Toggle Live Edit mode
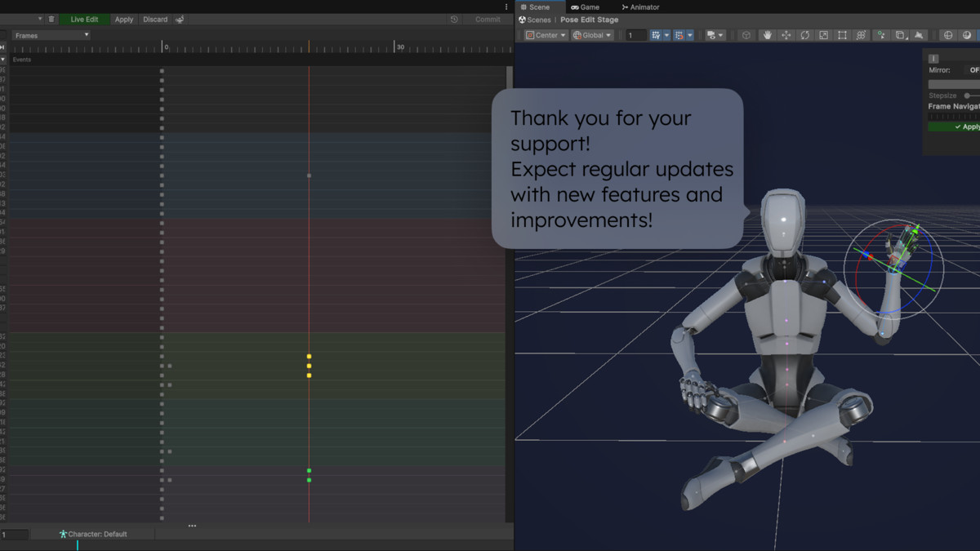 click(84, 19)
